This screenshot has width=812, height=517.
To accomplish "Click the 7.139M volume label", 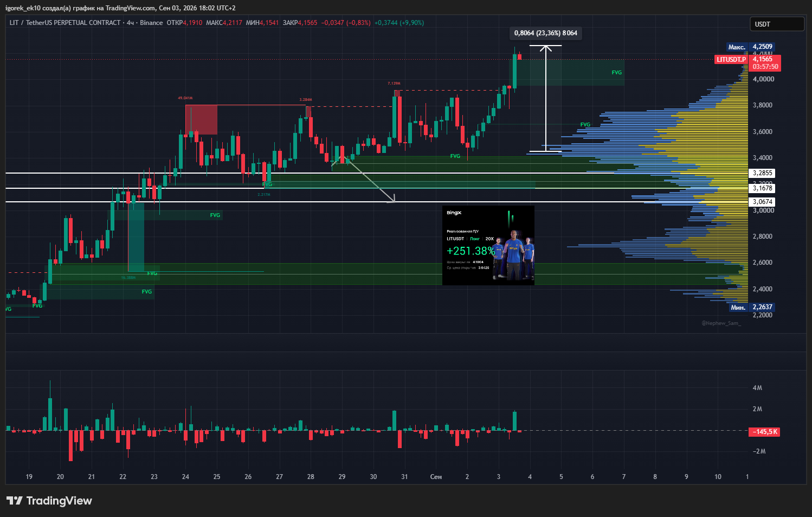I will [x=394, y=84].
